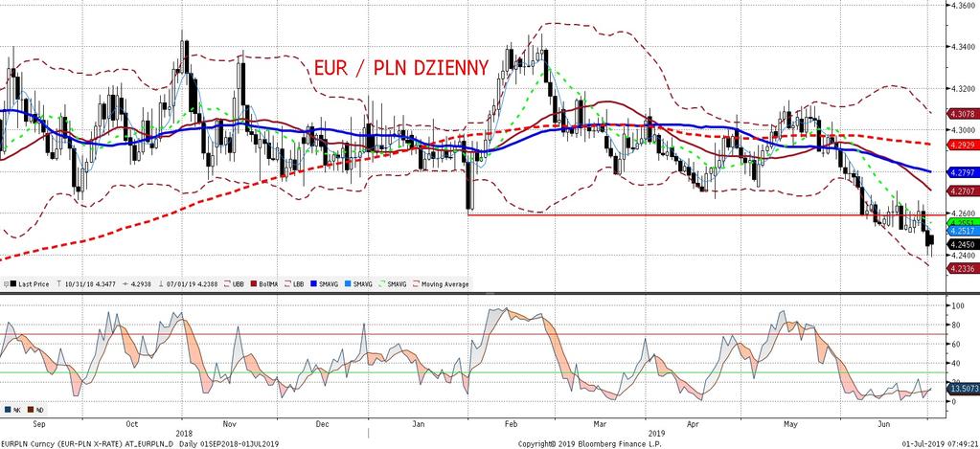Click the Jan month label on time axis
The width and height of the screenshot is (980, 449).
tap(420, 424)
